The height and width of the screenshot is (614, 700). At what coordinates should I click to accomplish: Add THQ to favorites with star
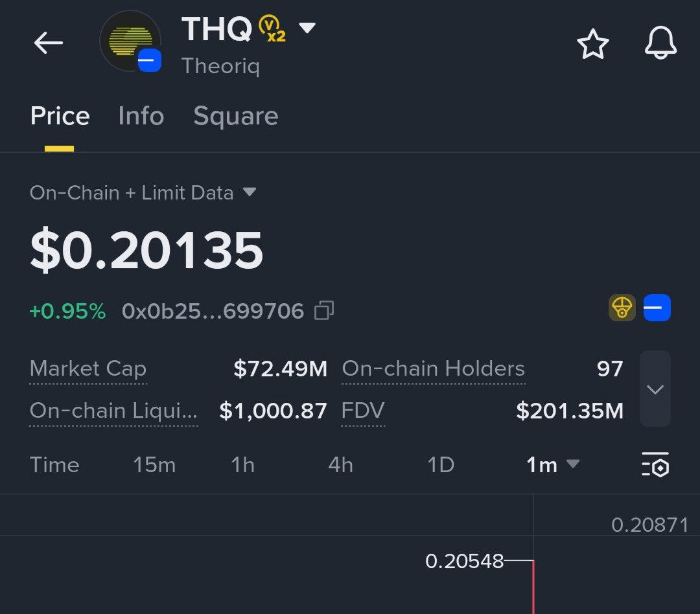coord(592,45)
